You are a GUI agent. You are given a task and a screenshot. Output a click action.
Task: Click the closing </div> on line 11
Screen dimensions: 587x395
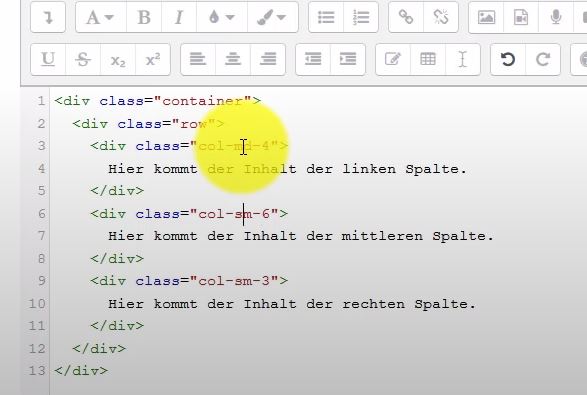[x=117, y=326]
